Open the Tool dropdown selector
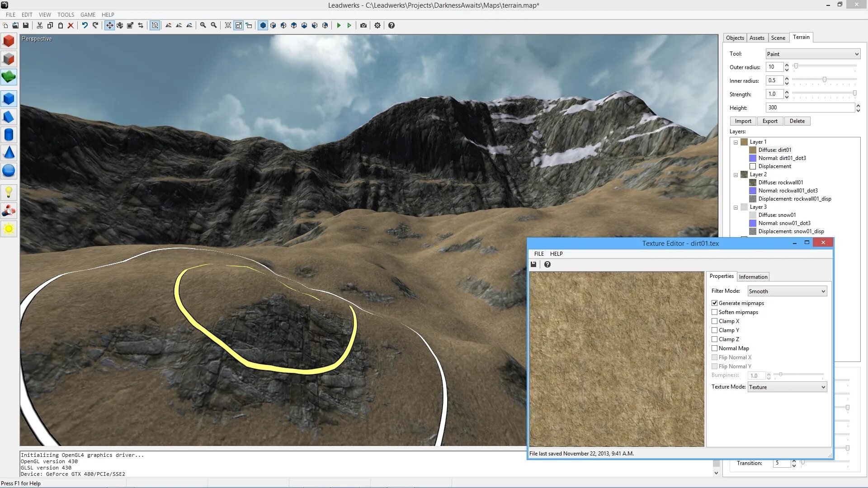 [x=812, y=54]
